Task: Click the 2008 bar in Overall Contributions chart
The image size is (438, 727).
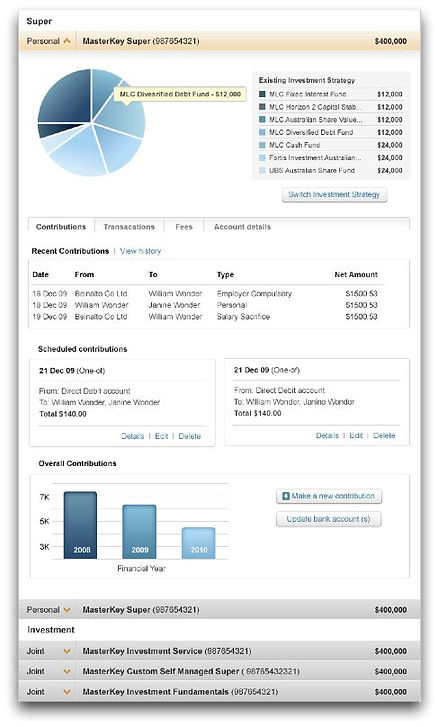Action: [x=81, y=525]
